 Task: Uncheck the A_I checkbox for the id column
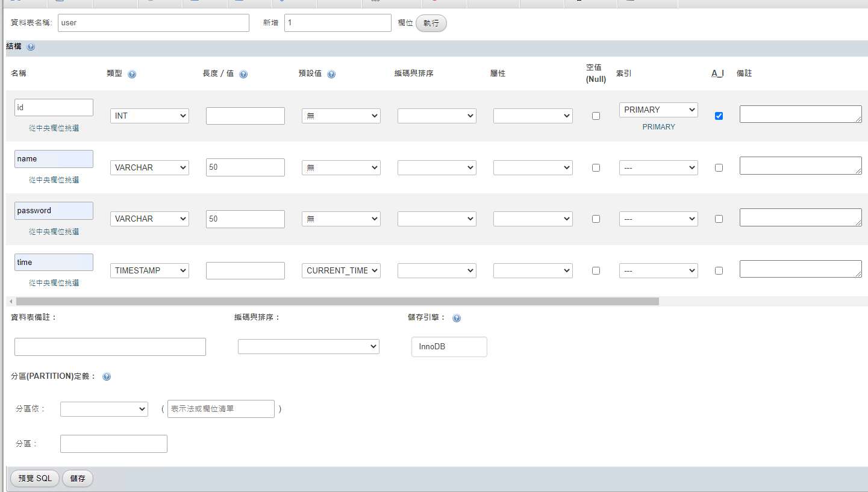click(719, 116)
